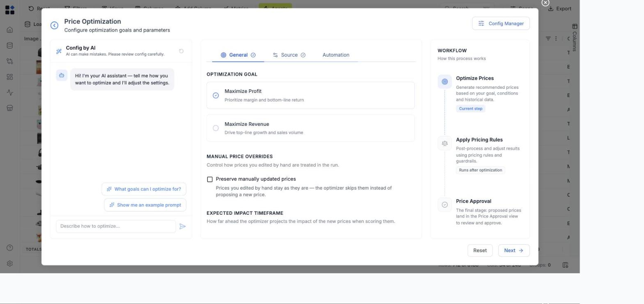The image size is (644, 304).
Task: Click What goals can I optimize for?
Action: click(x=144, y=189)
